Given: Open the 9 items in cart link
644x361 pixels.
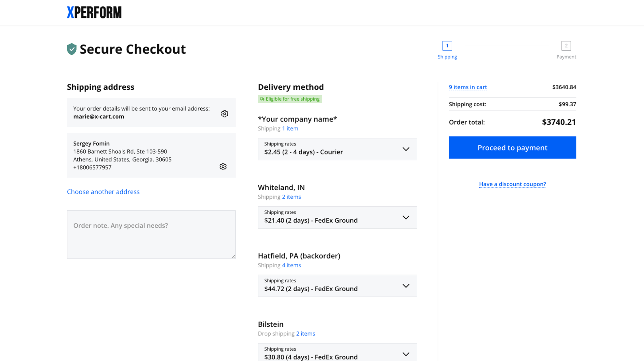Looking at the screenshot, I should (x=468, y=87).
